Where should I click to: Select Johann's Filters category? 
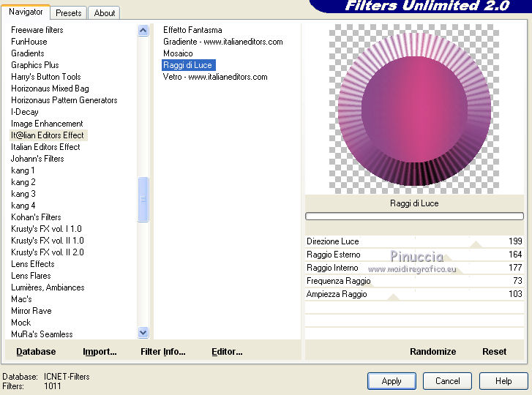(37, 159)
